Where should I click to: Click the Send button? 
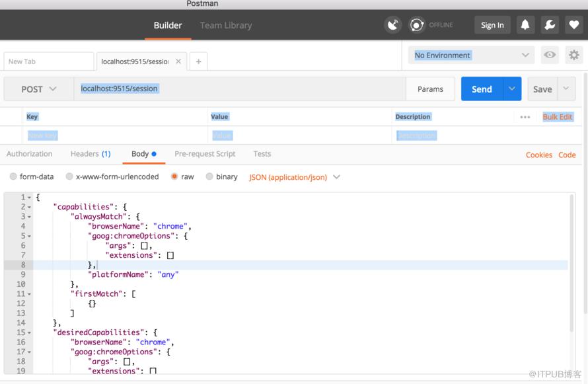[x=482, y=89]
